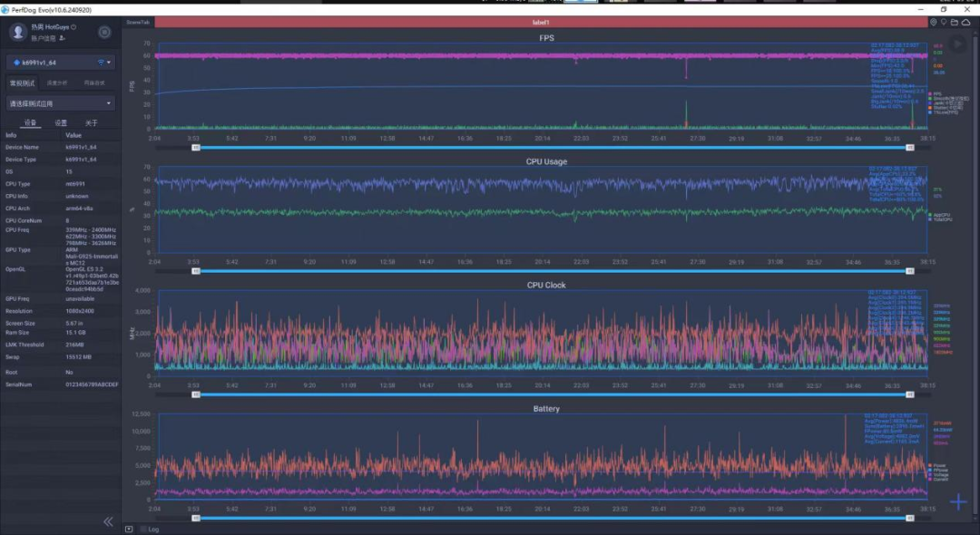Click the user avatar icon
The width and height of the screenshot is (980, 535).
tap(18, 32)
